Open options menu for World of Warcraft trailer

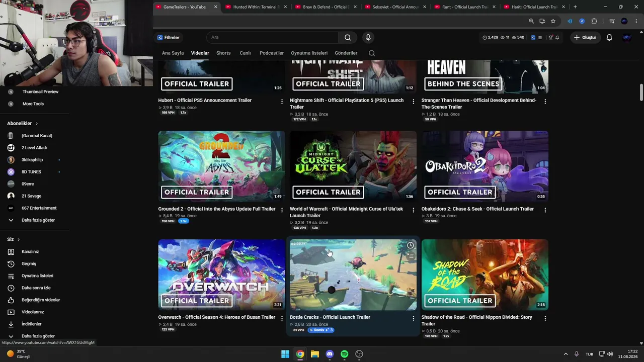click(x=414, y=210)
